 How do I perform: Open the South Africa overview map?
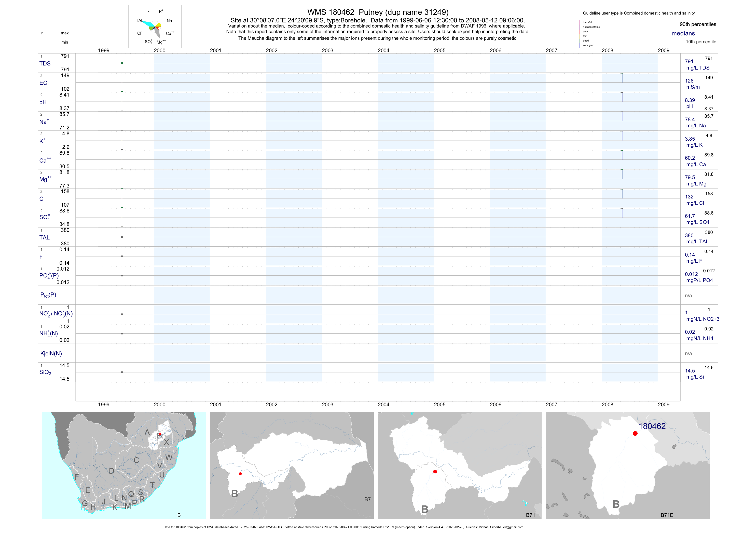[x=124, y=465]
